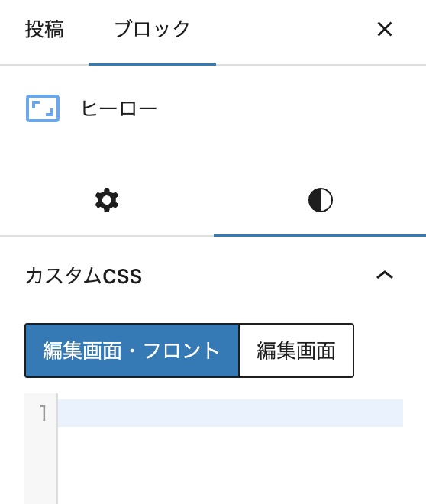Image resolution: width=426 pixels, height=504 pixels.
Task: Click the ヒーロー block title
Action: pyautogui.click(x=119, y=108)
